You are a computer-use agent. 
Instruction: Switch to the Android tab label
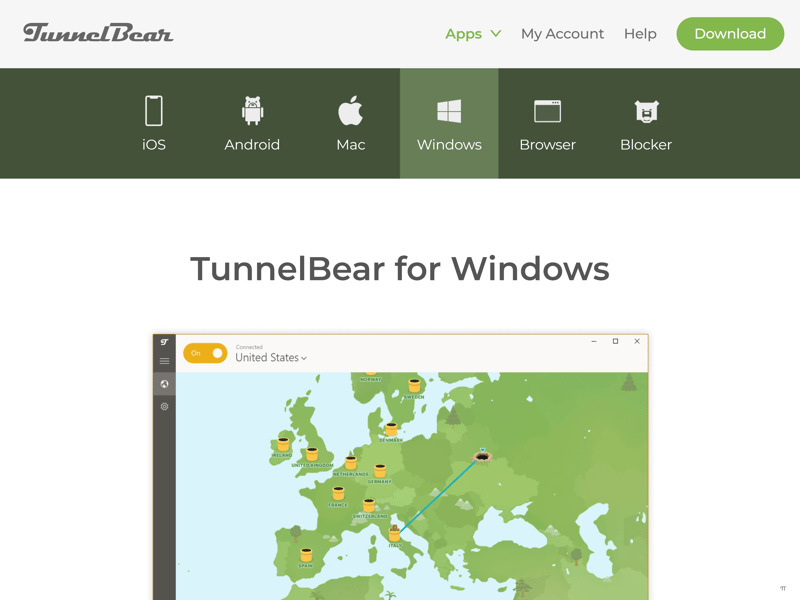click(x=252, y=145)
